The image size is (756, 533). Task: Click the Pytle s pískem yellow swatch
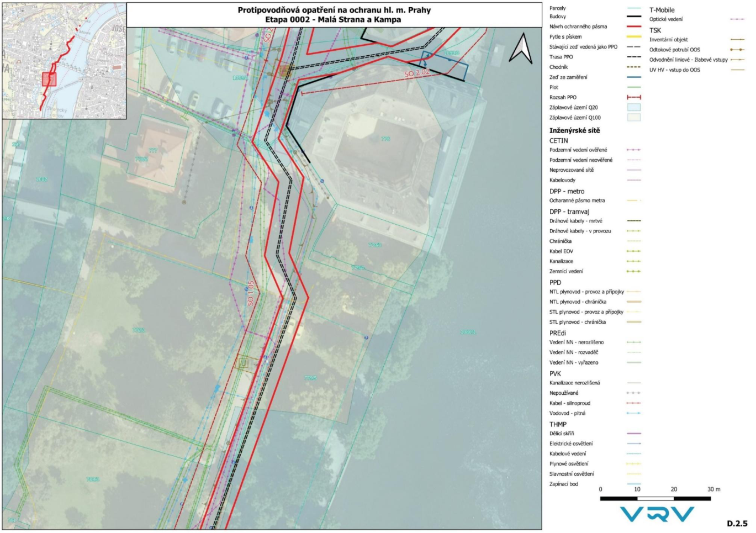coord(633,37)
